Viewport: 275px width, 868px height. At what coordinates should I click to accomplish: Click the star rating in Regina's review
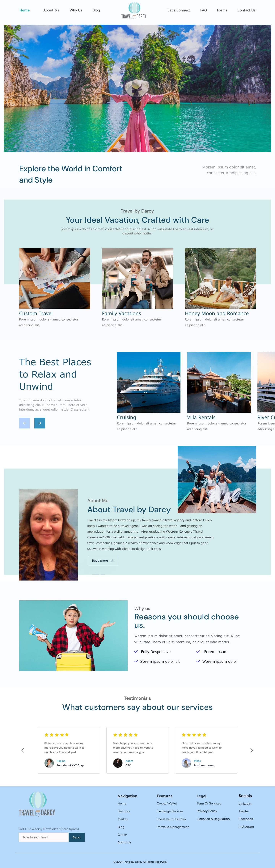pos(57,735)
